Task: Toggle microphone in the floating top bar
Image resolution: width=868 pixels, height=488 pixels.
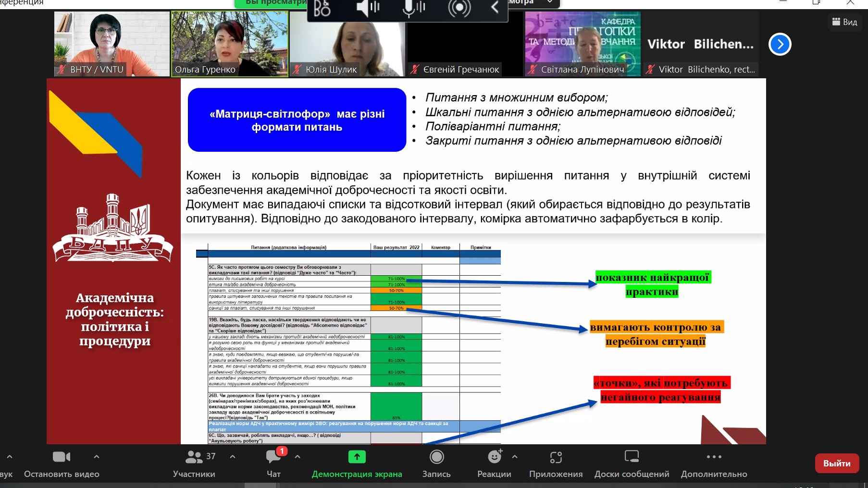Action: 414,8
